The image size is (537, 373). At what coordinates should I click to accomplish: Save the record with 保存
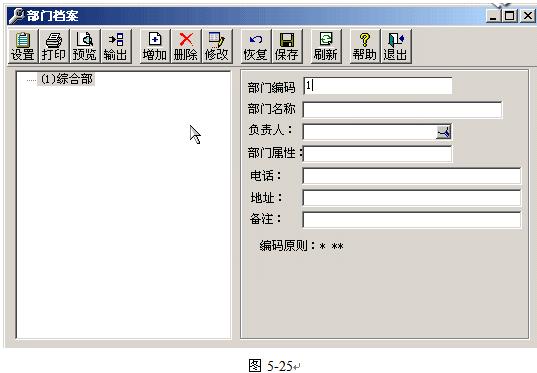pos(287,46)
